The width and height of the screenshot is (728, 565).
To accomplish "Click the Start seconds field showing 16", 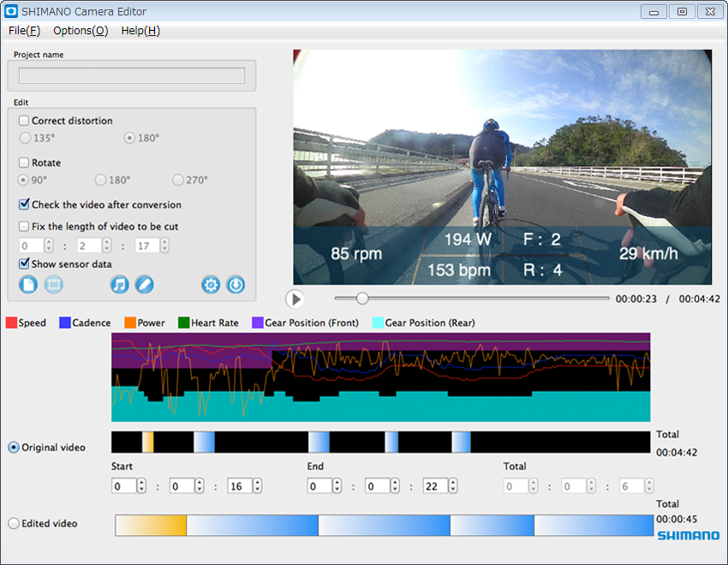I will (x=240, y=485).
